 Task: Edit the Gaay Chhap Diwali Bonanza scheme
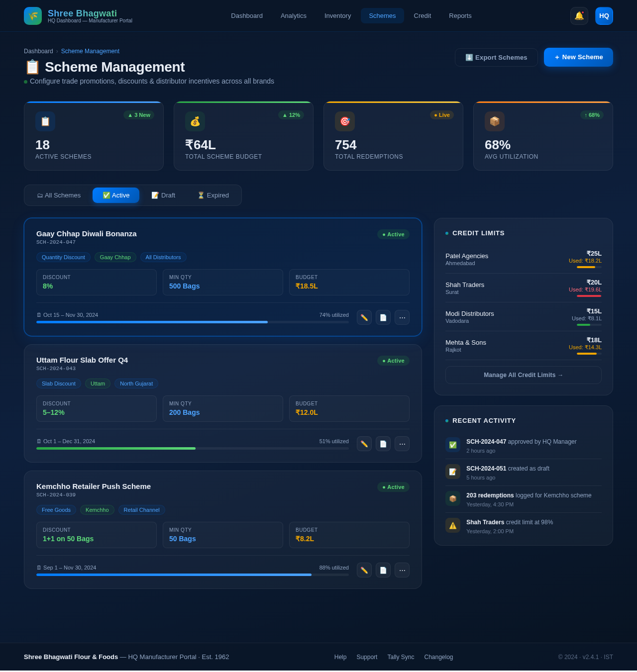coord(364,317)
